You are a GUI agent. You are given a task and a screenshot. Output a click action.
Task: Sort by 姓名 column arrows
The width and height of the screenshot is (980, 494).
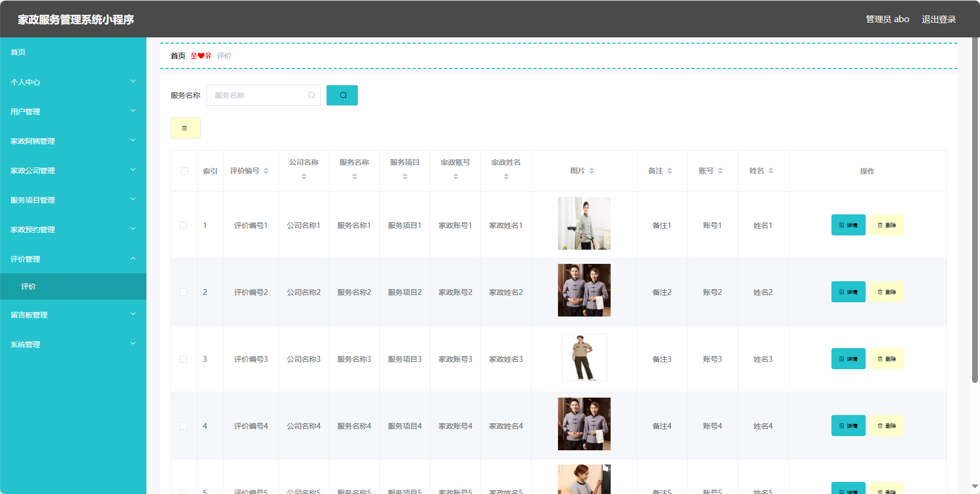pyautogui.click(x=771, y=171)
